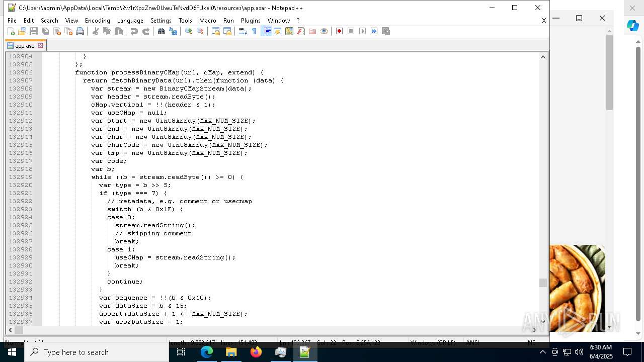This screenshot has height=362, width=644.
Task: Click the up arrow of editor scrollbar
Action: coord(543,57)
